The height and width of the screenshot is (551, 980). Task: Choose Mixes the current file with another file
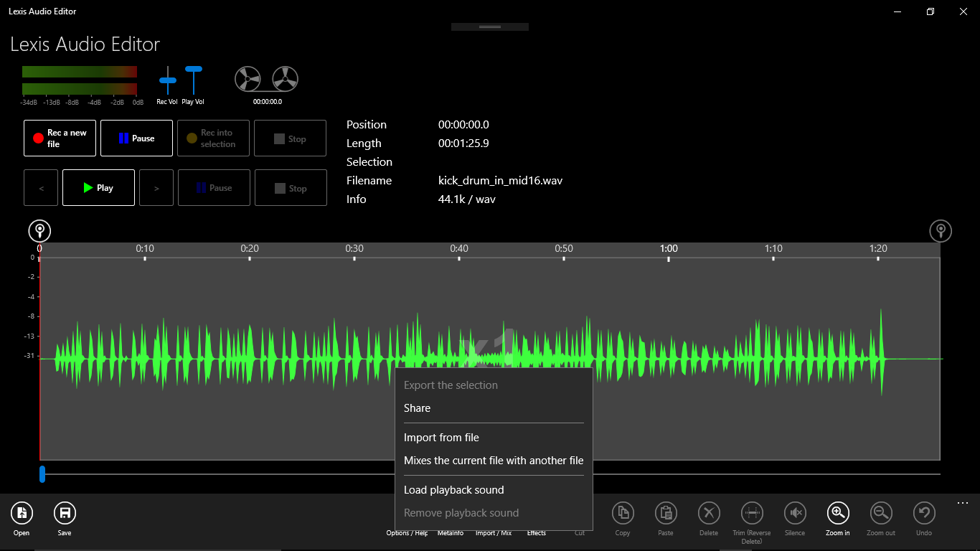point(494,461)
